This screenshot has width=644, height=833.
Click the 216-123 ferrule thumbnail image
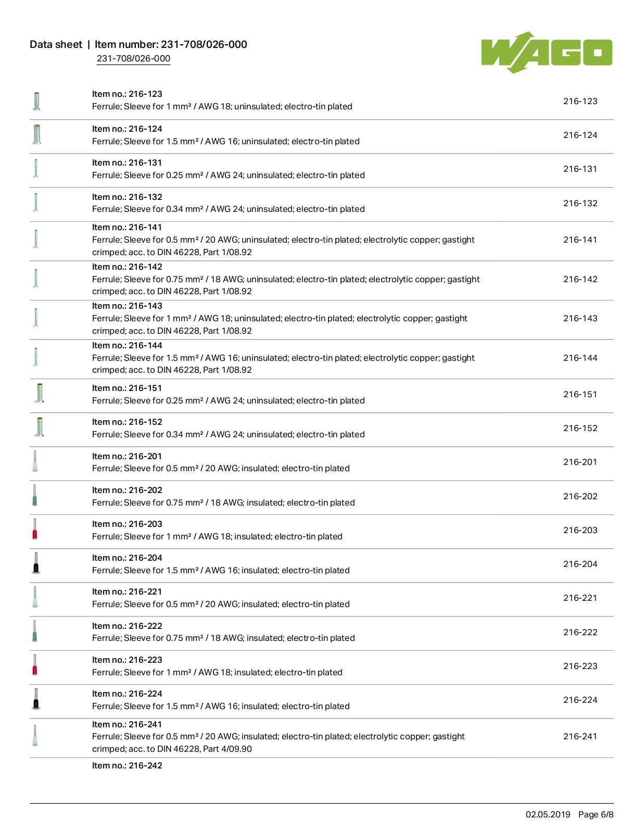coord(36,101)
